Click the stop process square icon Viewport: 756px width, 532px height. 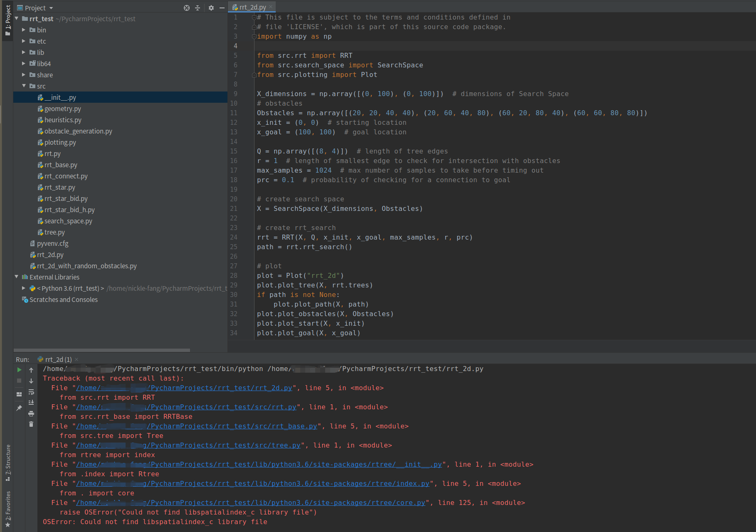[19, 381]
